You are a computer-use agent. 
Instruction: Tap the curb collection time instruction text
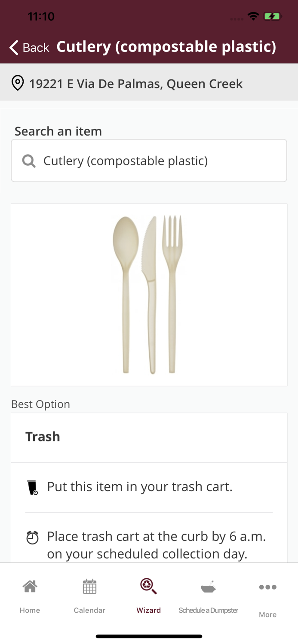pyautogui.click(x=156, y=545)
